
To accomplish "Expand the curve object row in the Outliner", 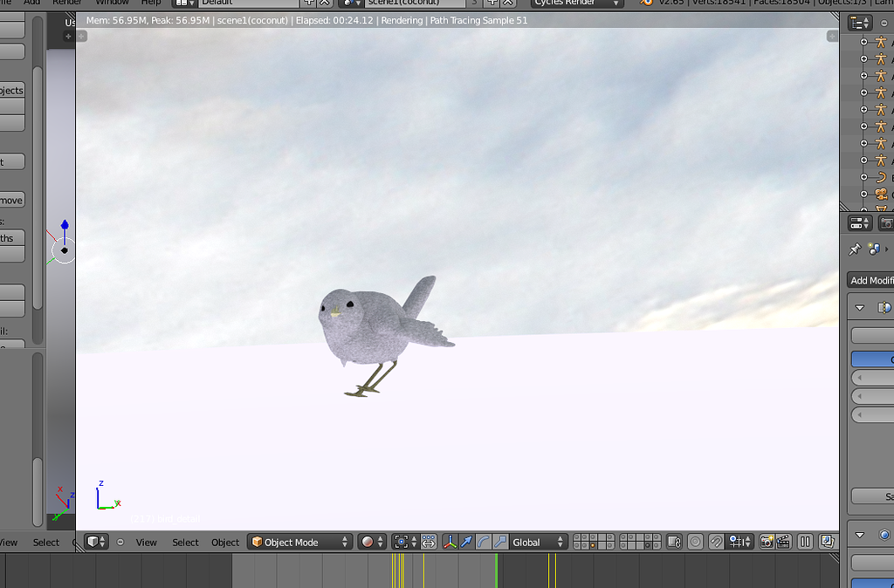I will 863,178.
